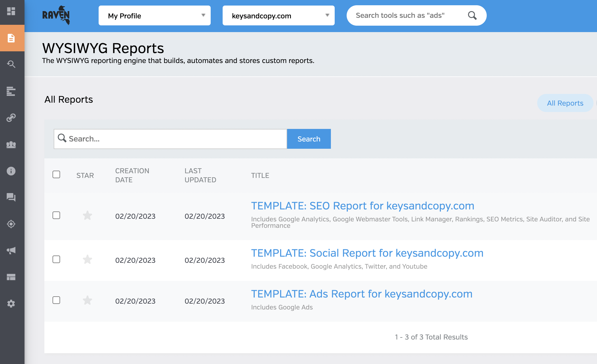Expand the keysandcopy.com site dropdown
This screenshot has width=597, height=364.
pyautogui.click(x=279, y=15)
